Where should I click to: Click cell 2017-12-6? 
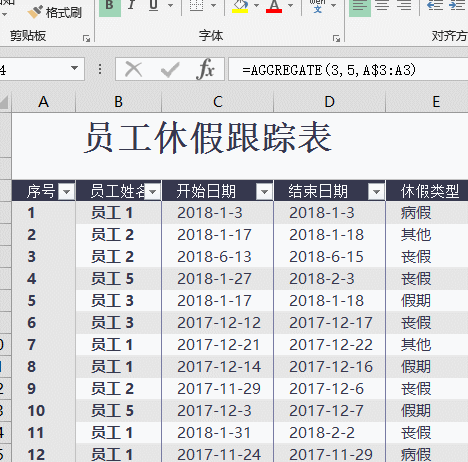pos(329,389)
